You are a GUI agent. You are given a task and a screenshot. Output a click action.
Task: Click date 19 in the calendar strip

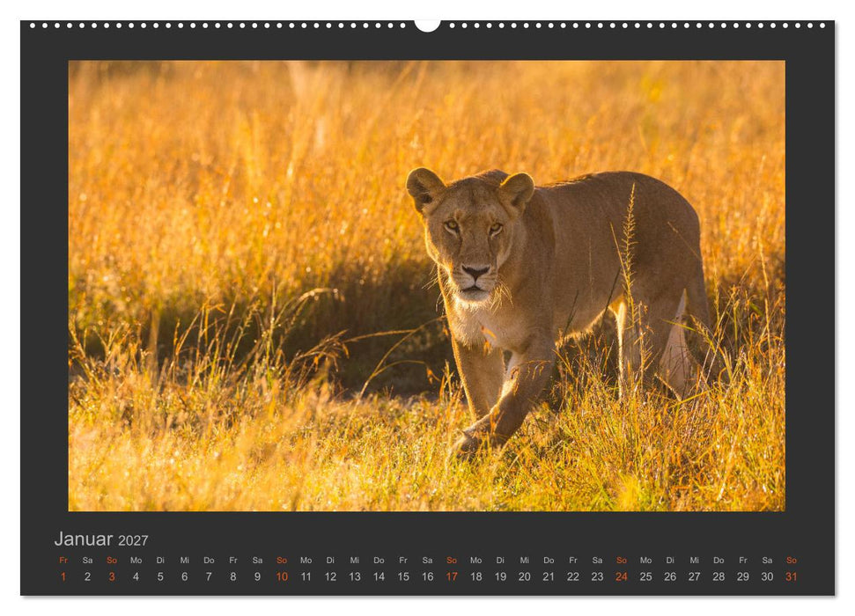point(500,576)
